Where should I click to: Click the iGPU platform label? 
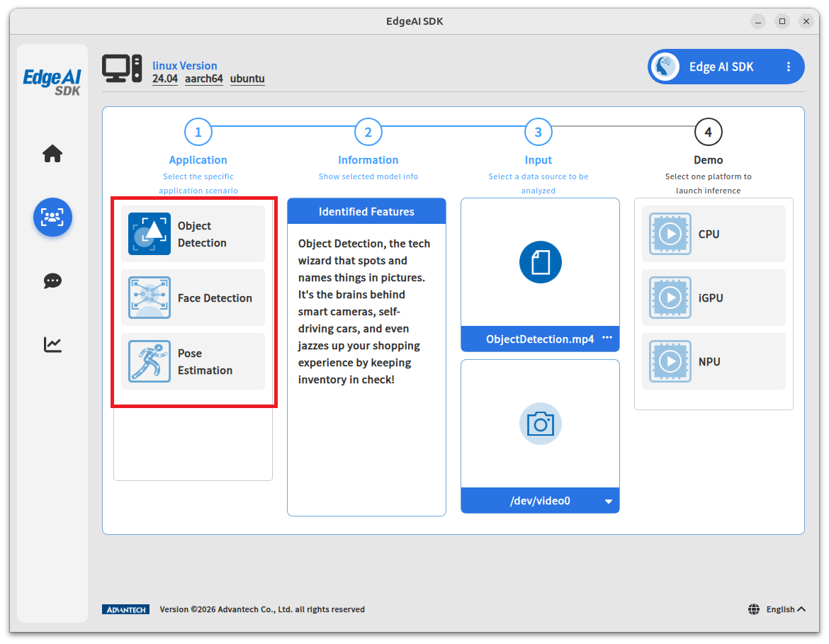coord(711,298)
